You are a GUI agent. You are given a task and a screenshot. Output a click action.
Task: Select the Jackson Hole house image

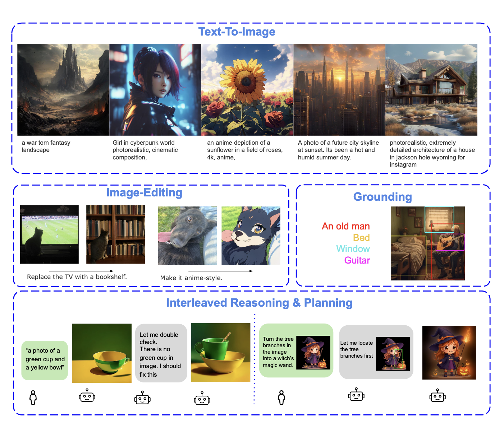coord(431,89)
